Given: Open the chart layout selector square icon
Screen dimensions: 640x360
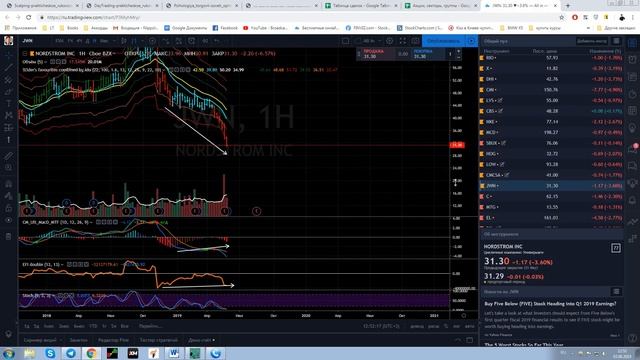Looking at the screenshot, I should [346, 41].
